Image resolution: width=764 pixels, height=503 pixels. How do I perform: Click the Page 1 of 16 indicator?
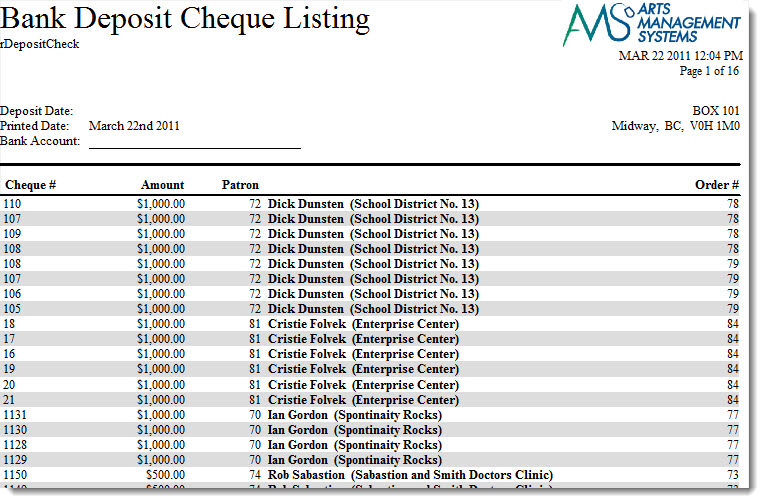point(709,71)
